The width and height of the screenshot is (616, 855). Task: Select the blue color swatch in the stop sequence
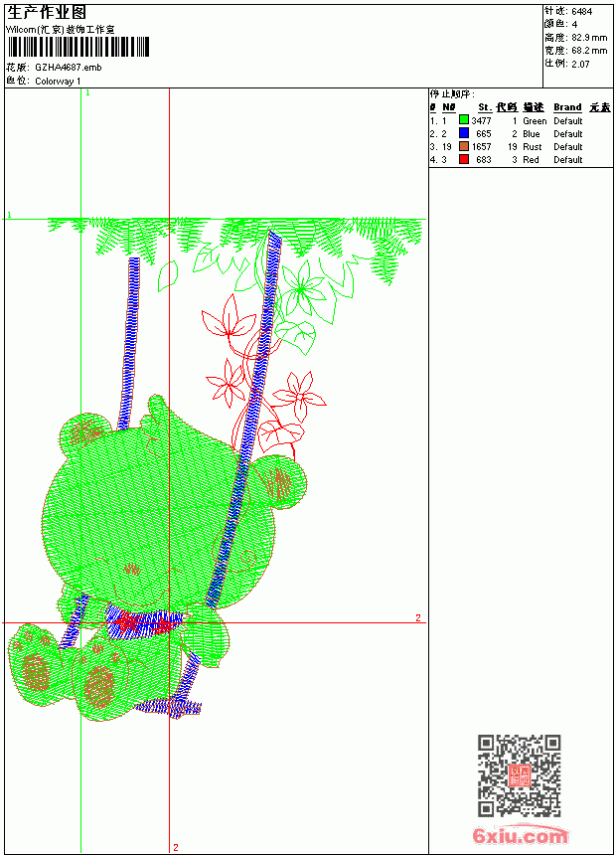coord(464,133)
